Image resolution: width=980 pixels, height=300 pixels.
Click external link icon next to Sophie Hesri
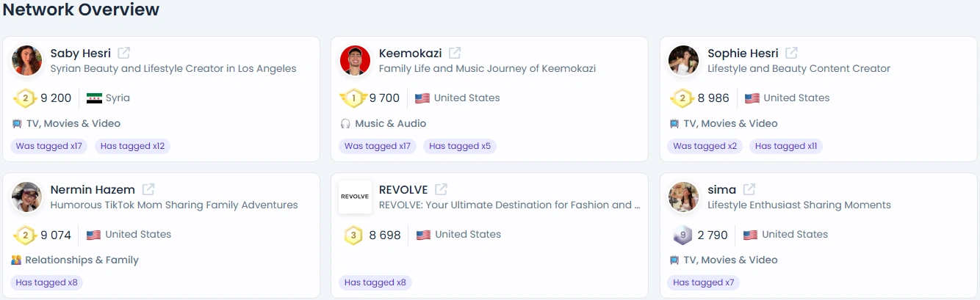click(791, 53)
